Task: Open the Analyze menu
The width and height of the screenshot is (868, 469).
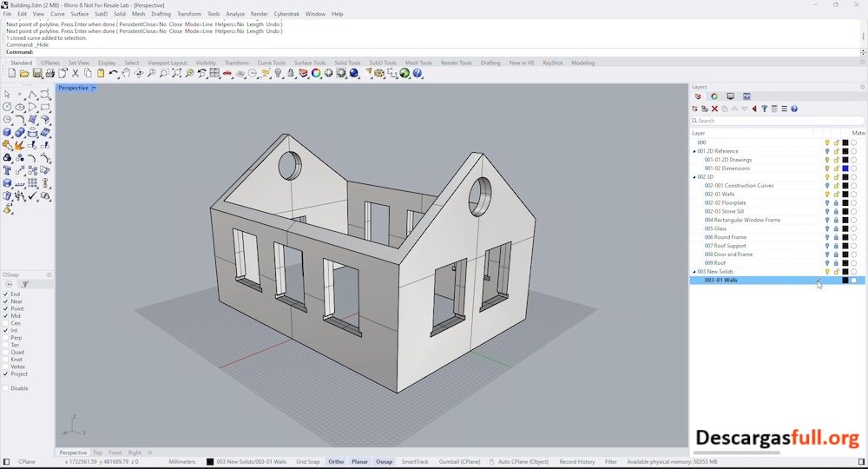Action: (x=234, y=14)
